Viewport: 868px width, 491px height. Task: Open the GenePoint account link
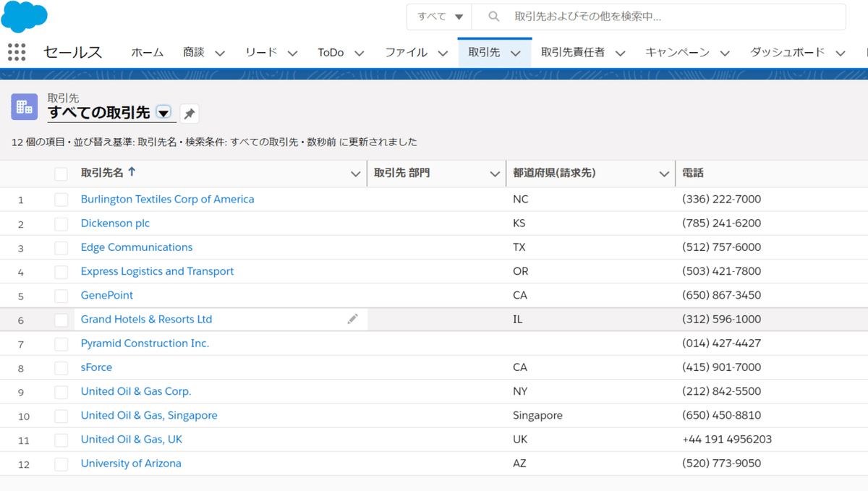(107, 295)
